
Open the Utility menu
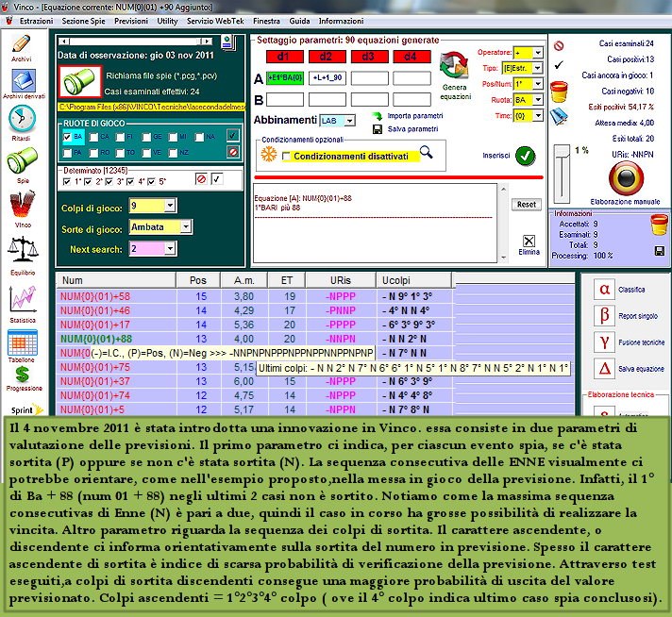coord(167,21)
